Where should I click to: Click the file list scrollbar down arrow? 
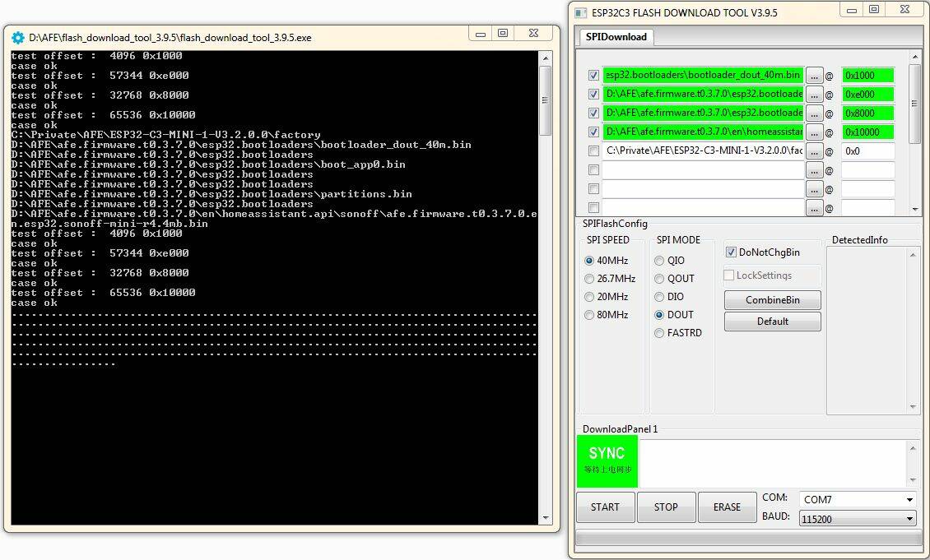tap(915, 209)
